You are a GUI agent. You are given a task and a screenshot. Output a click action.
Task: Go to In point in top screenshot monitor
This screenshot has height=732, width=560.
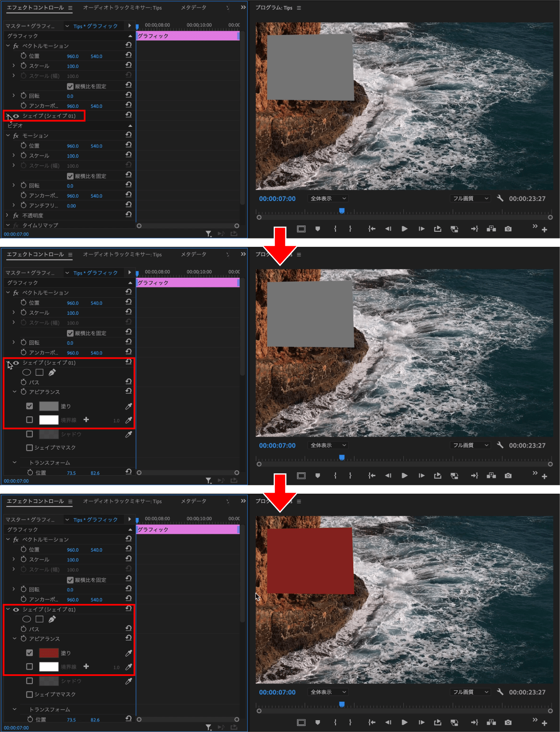point(371,229)
